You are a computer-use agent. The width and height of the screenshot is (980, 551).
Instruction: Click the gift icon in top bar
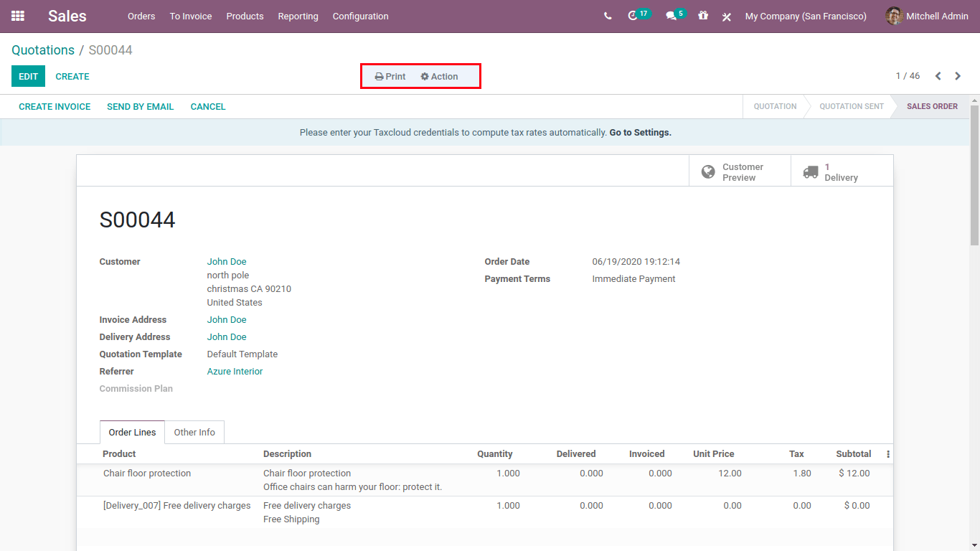point(703,16)
